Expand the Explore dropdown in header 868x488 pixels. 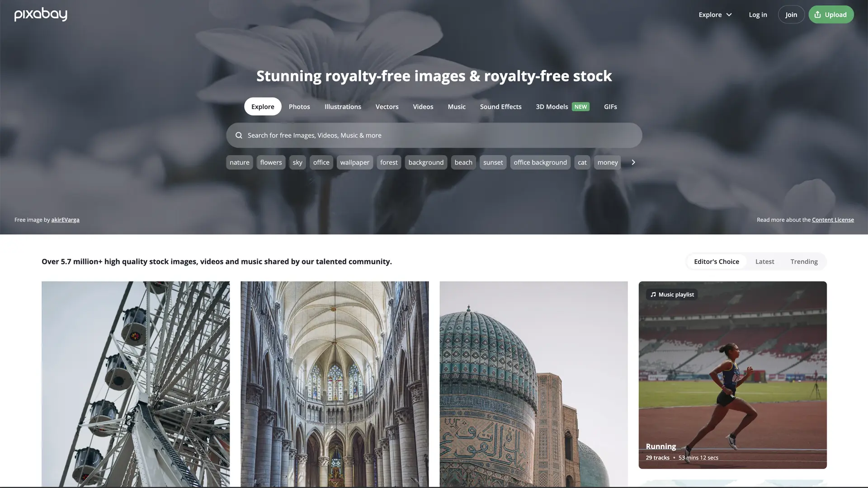tap(715, 14)
